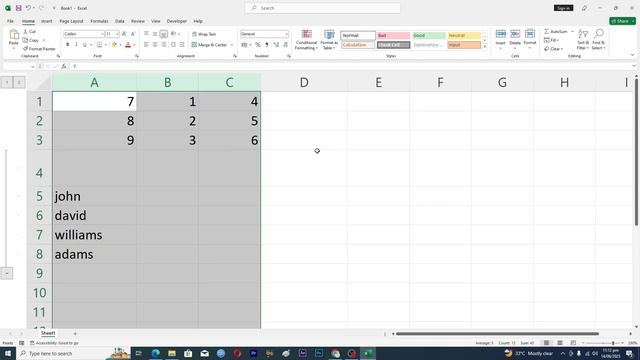Pick the red Font Color swatch
Screen dimensions: 640x360
128,45
